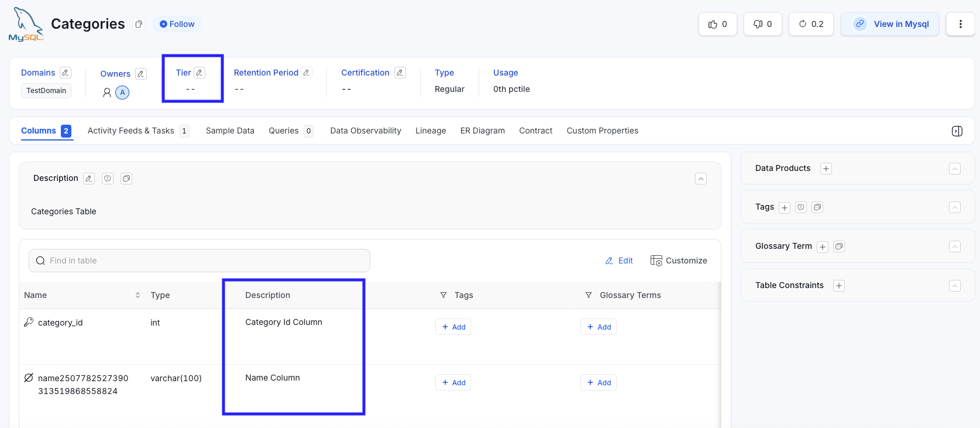The width and height of the screenshot is (980, 428).
Task: Open the ER Diagram tab
Action: 483,131
